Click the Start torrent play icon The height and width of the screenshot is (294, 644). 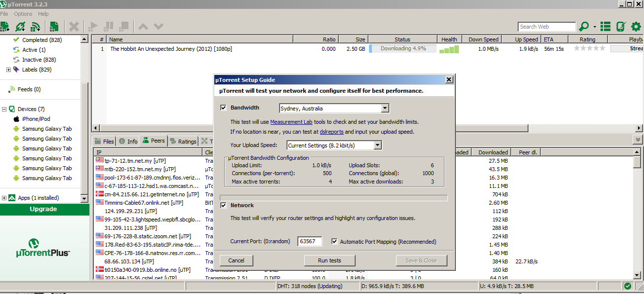[93, 26]
